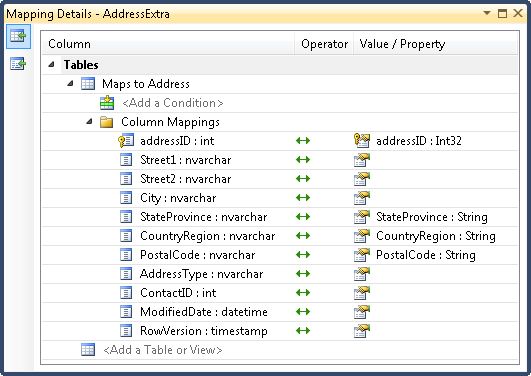531x376 pixels.
Task: Select the Map Entity to Tables view icon
Action: tap(18, 36)
